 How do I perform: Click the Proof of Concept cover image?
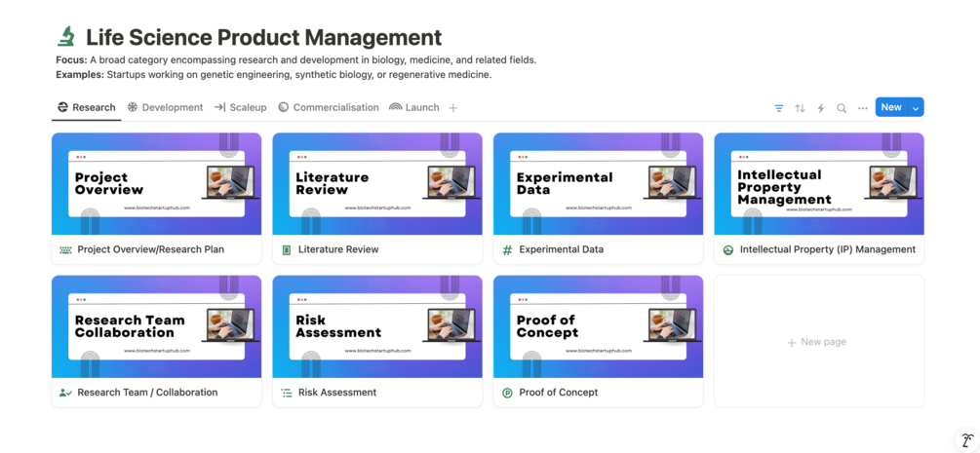click(598, 326)
